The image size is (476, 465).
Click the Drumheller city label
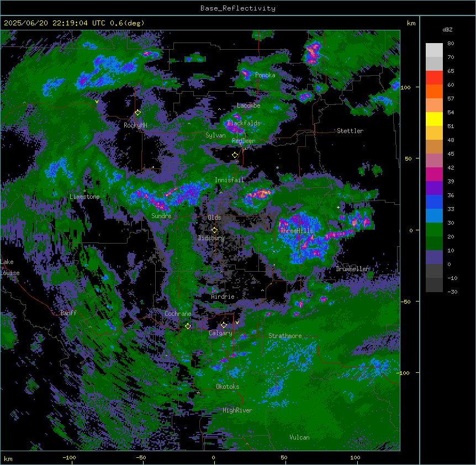click(x=352, y=269)
